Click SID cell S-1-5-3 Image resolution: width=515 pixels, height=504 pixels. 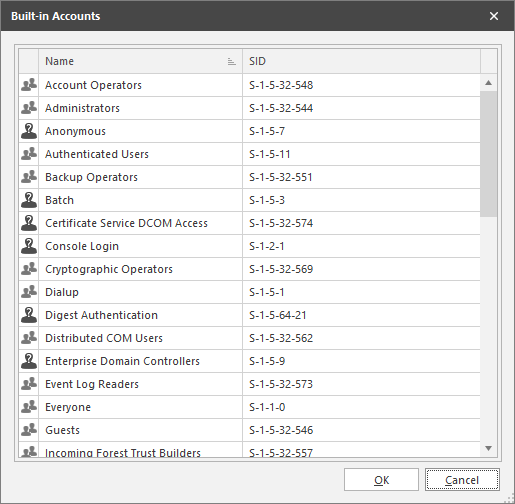361,200
